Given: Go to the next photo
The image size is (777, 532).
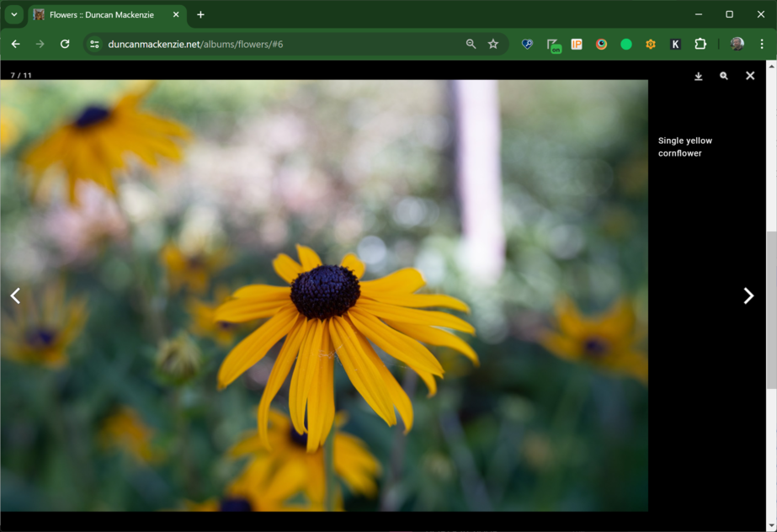Looking at the screenshot, I should [x=748, y=296].
